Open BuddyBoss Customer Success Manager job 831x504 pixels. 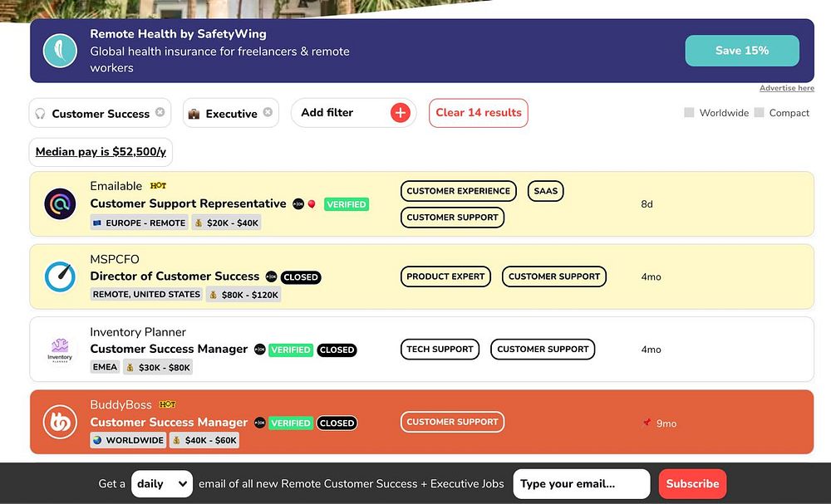coord(169,422)
